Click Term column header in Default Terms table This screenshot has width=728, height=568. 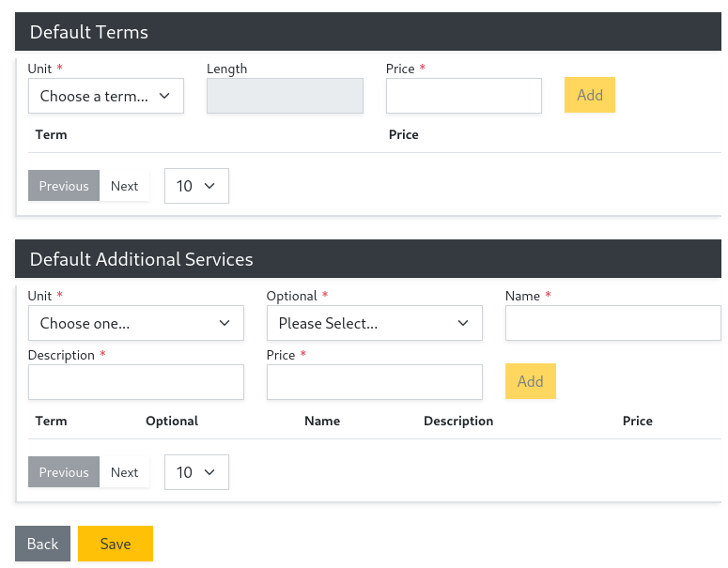[x=51, y=134]
